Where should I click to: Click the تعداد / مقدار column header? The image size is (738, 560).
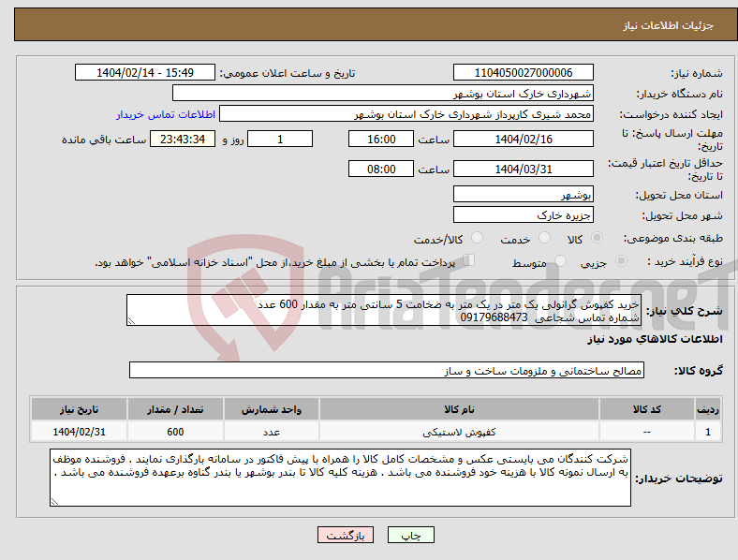coord(175,409)
